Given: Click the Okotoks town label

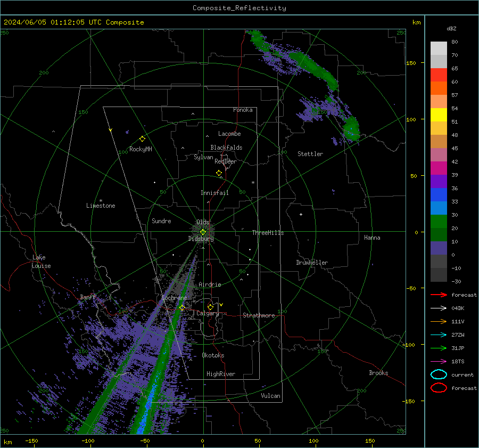Looking at the screenshot, I should (x=213, y=355).
